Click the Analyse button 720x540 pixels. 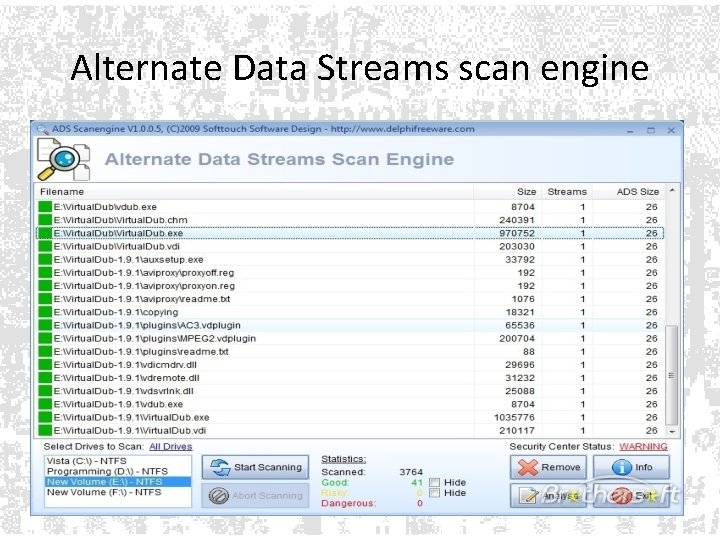[548, 496]
